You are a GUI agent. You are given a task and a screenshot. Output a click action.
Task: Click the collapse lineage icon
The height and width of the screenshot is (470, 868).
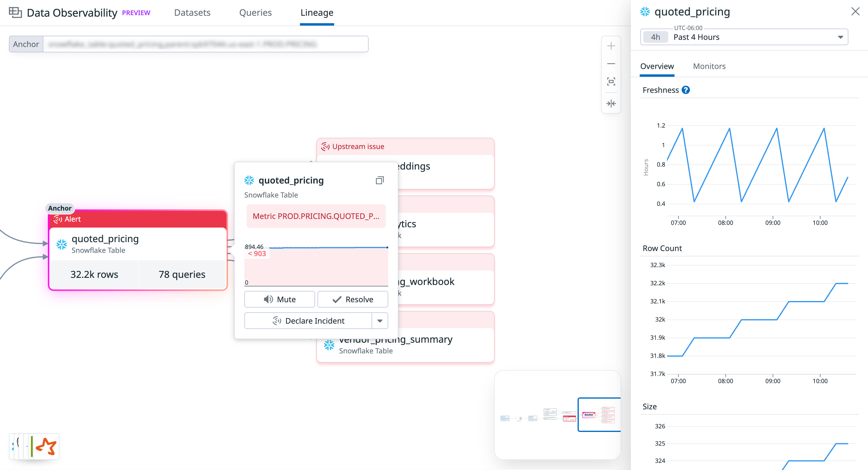(611, 104)
